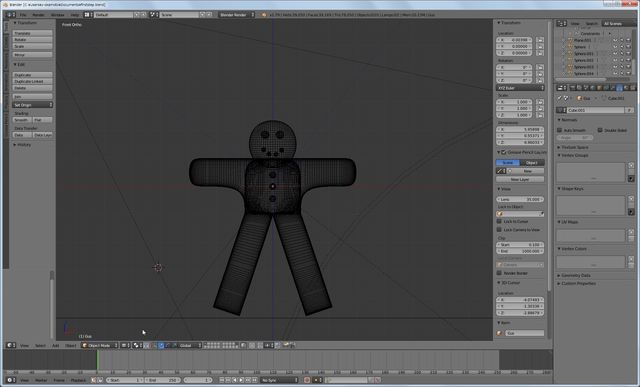Toggle visibility eye for Sphere.001
This screenshot has width=640, height=387.
(x=615, y=53)
